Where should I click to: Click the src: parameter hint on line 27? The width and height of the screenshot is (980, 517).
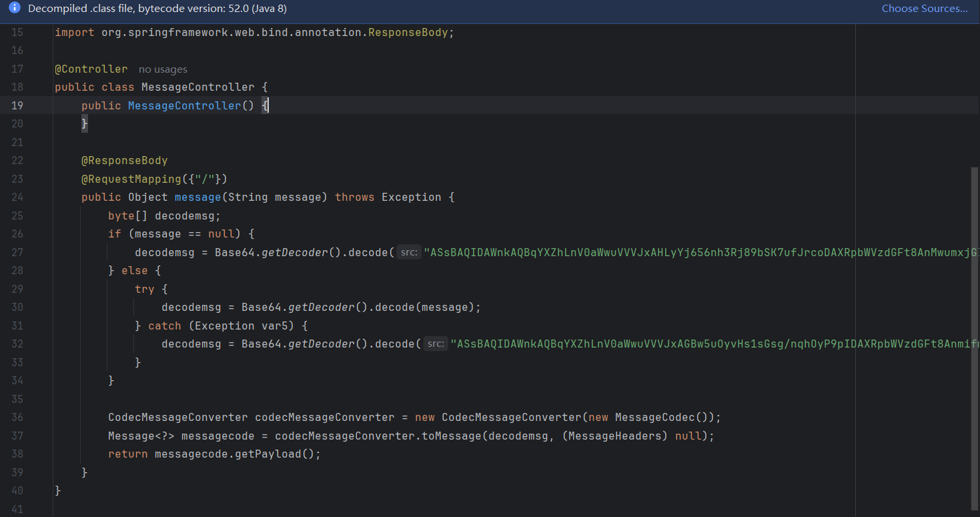point(408,252)
